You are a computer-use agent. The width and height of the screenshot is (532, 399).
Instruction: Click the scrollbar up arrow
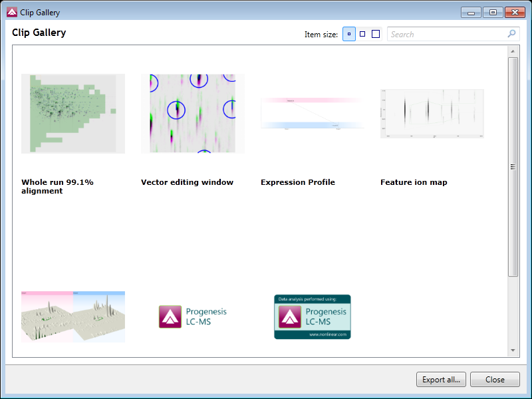coord(513,51)
